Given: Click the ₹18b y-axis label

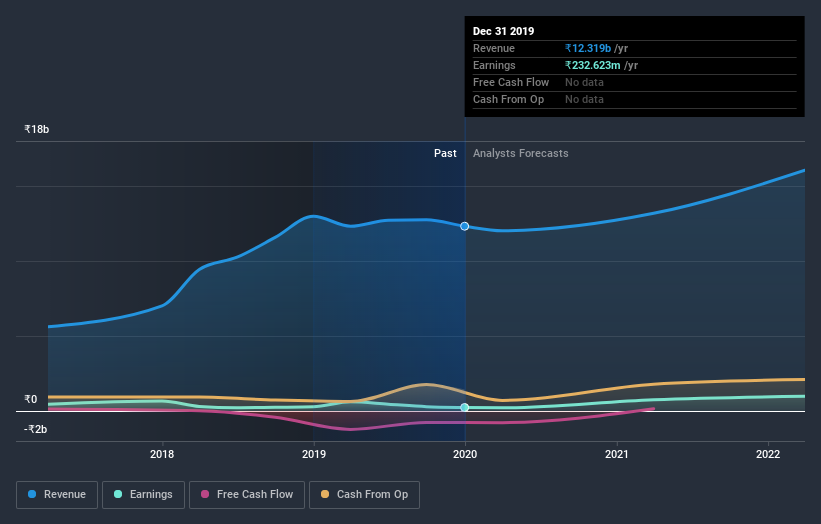Looking at the screenshot, I should [x=37, y=129].
